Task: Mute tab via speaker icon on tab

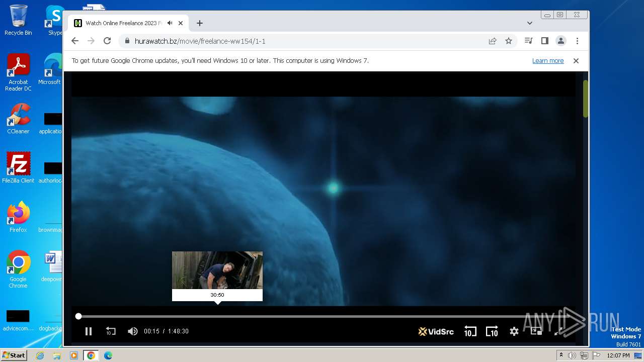Action: point(170,23)
